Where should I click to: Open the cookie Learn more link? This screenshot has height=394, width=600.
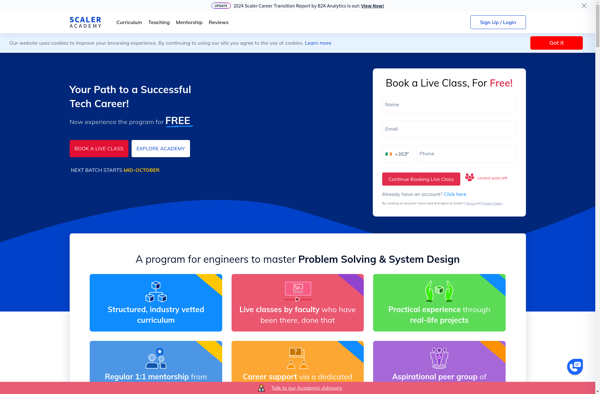pos(318,43)
